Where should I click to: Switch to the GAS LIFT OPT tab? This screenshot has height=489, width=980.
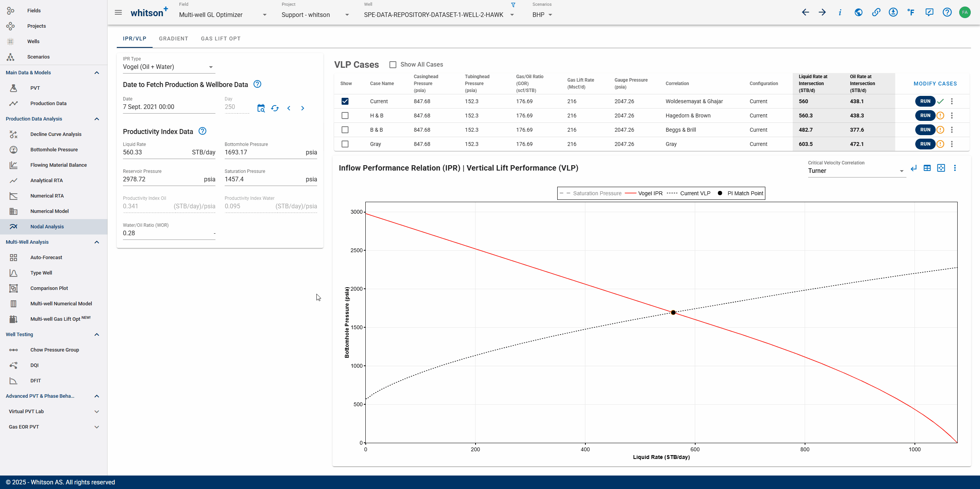pos(221,39)
